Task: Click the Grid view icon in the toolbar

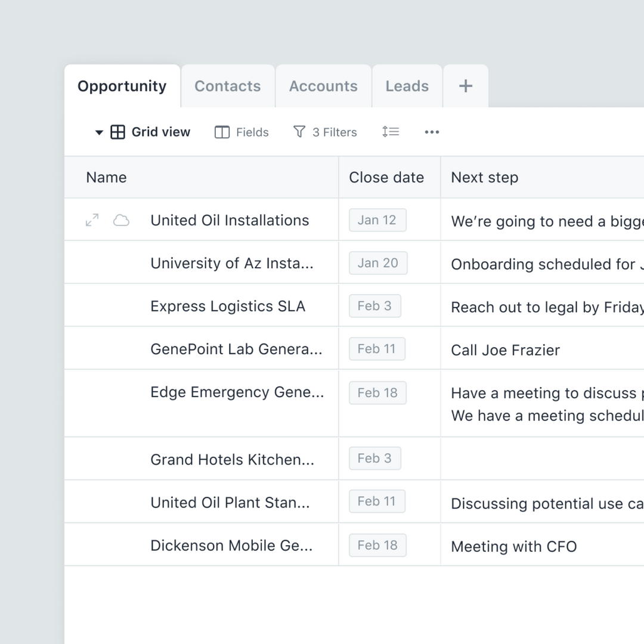Action: 117,132
